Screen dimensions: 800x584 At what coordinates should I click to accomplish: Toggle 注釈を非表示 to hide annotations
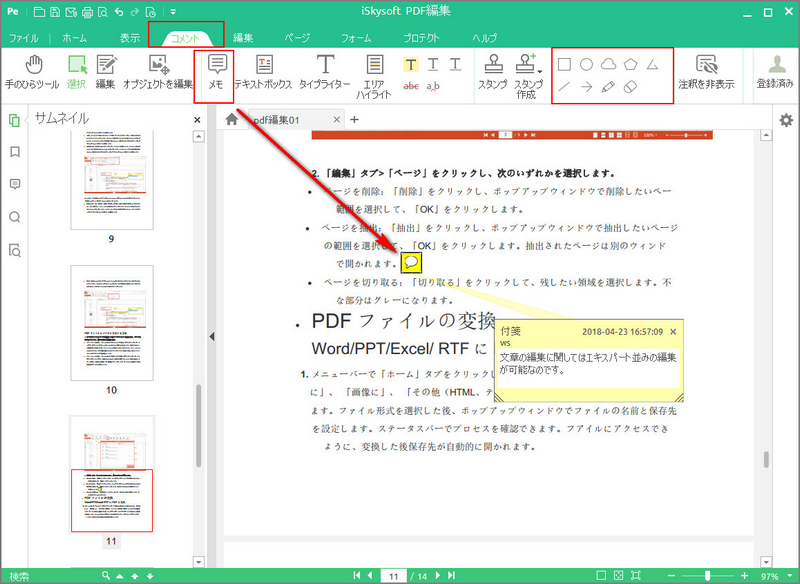[706, 72]
